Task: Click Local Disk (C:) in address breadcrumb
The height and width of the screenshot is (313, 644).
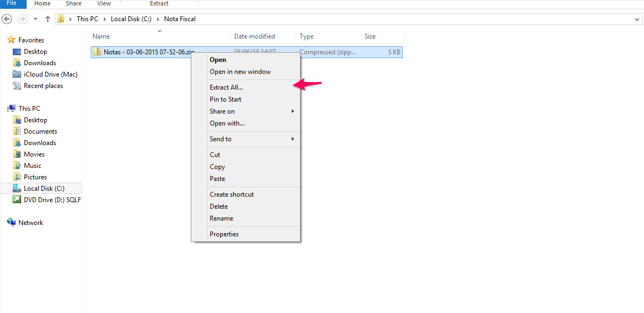Action: pos(130,19)
